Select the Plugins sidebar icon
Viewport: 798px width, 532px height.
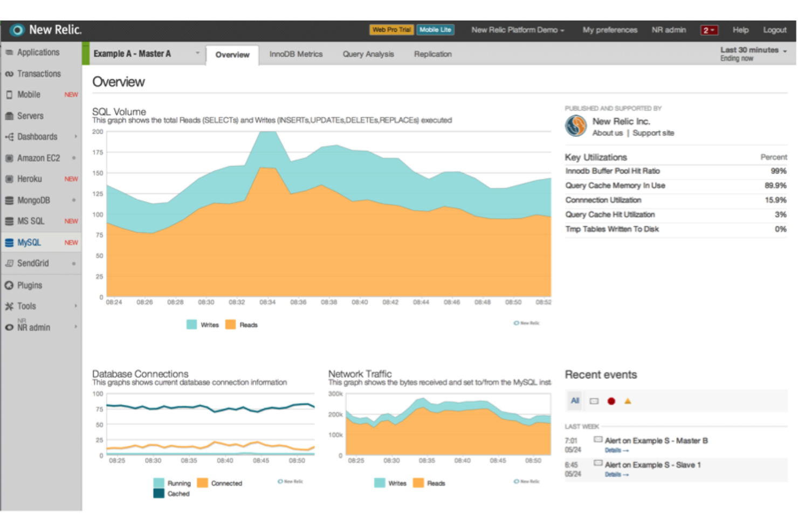(9, 285)
